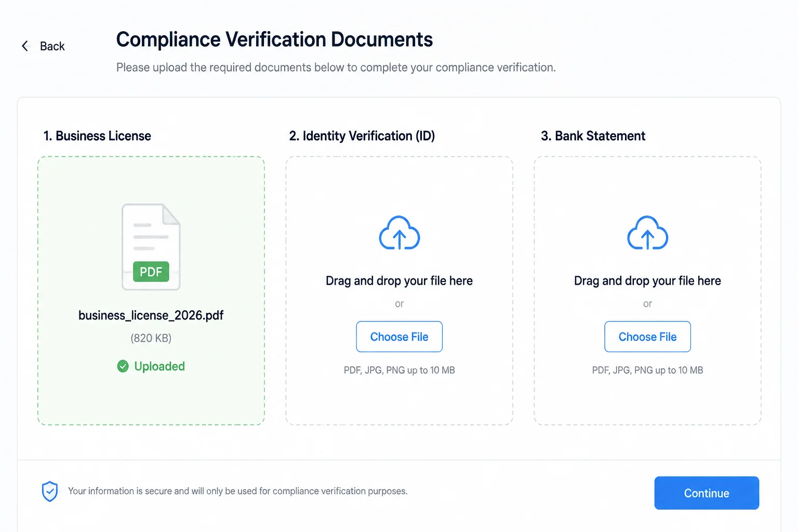
Task: Click the secure information notice text
Action: (x=238, y=491)
